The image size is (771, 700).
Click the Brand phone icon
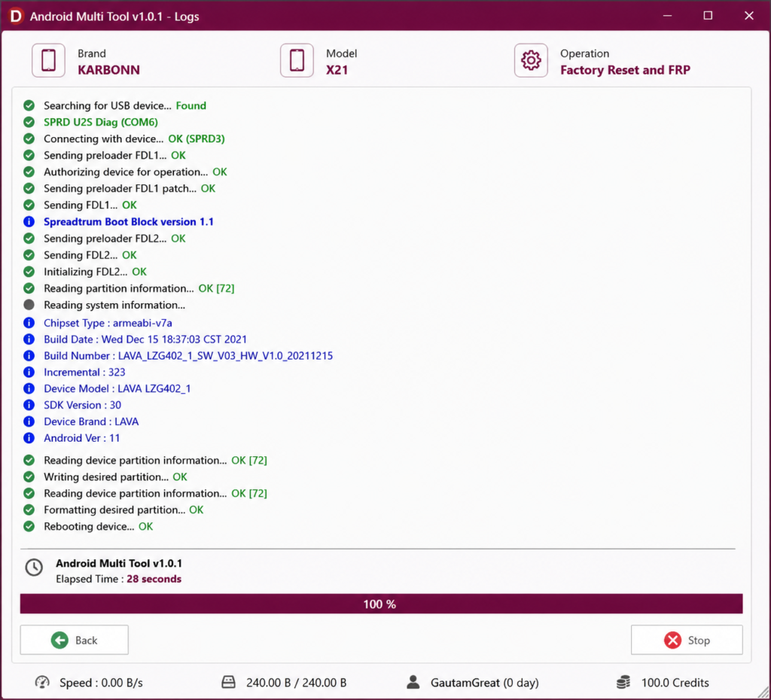pyautogui.click(x=49, y=60)
